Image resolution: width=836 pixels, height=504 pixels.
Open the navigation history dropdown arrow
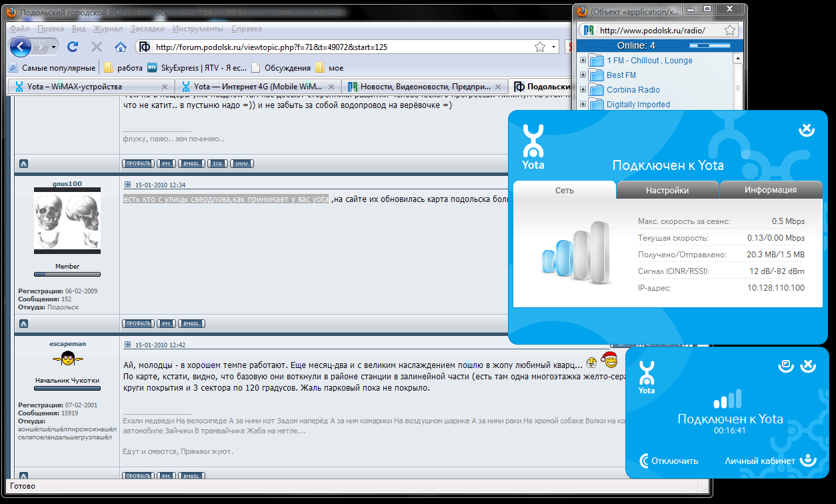(54, 47)
